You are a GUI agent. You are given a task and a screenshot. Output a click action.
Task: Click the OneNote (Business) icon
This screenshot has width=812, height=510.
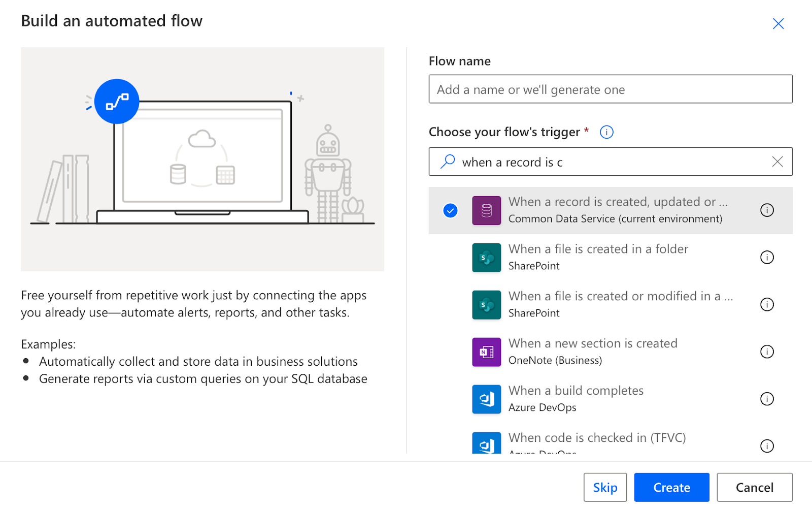click(x=486, y=352)
